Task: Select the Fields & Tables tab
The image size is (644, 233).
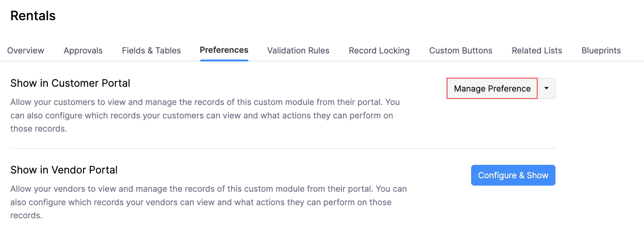Action: coord(151,50)
